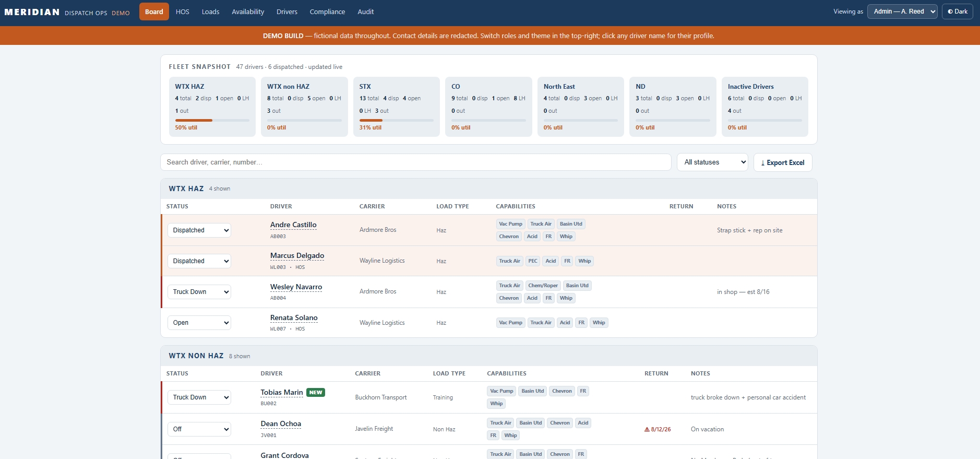The width and height of the screenshot is (980, 459).
Task: Select the WTX non HAZ snapshot card
Action: pyautogui.click(x=304, y=107)
